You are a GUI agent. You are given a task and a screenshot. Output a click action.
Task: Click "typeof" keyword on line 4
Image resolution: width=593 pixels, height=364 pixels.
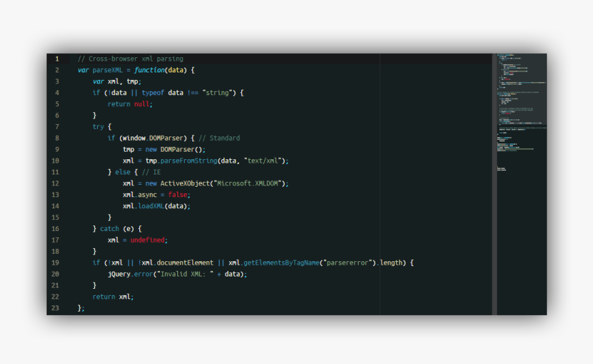153,93
